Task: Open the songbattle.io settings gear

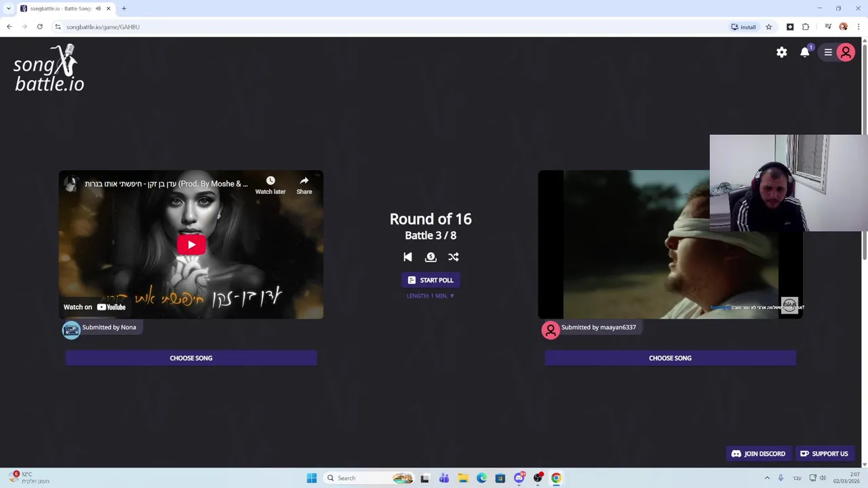Action: [782, 52]
